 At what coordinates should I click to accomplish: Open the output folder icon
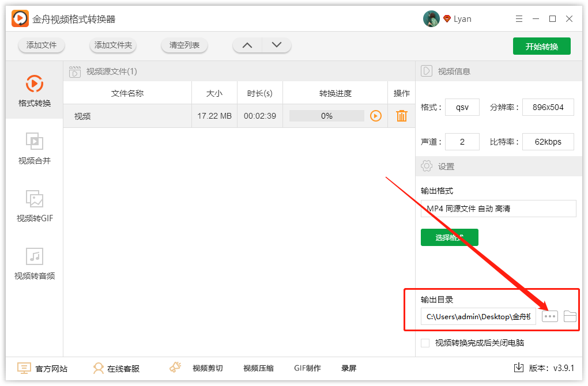[570, 316]
